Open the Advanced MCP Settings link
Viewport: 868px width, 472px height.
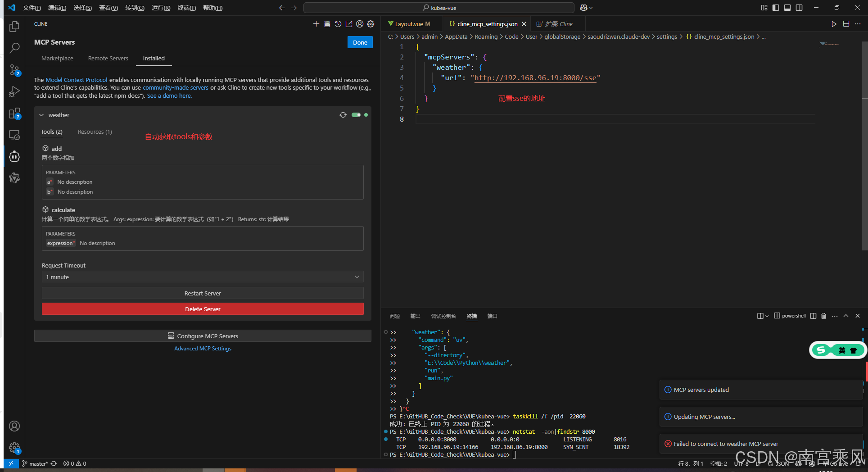pos(203,349)
